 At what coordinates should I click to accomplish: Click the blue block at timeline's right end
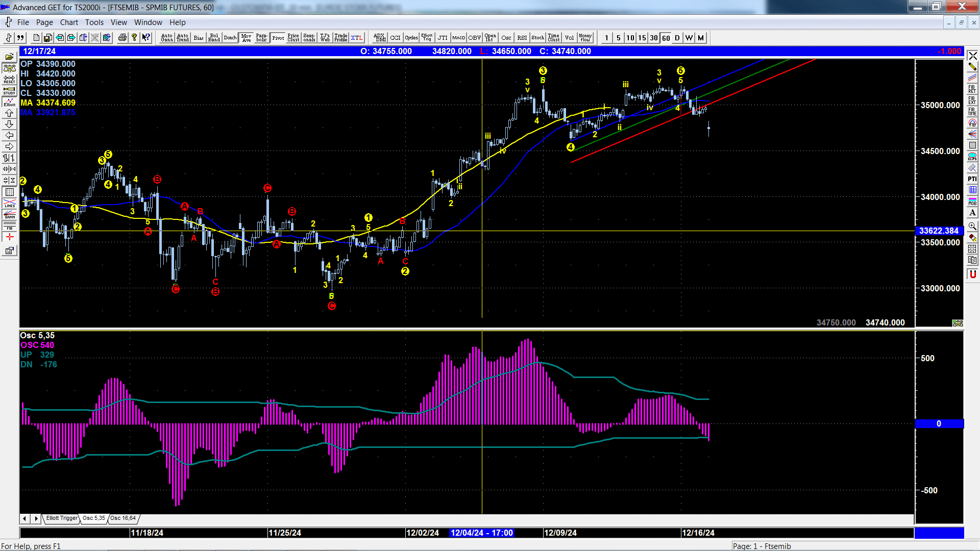(939, 533)
